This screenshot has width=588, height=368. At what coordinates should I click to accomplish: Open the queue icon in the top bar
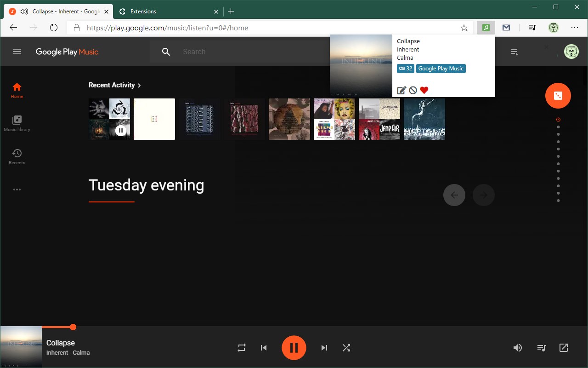click(514, 52)
